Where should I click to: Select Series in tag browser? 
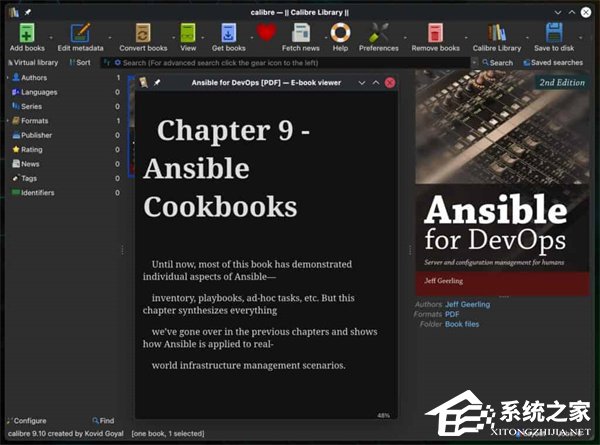click(x=31, y=106)
